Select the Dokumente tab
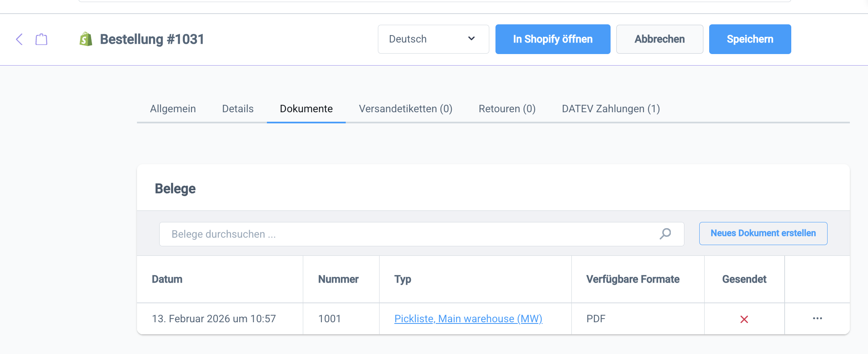The height and width of the screenshot is (354, 868). coord(306,109)
